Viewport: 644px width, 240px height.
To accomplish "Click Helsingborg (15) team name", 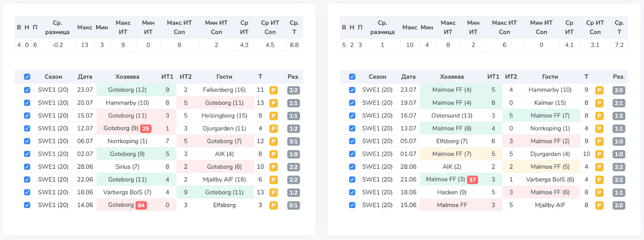I will point(224,115).
